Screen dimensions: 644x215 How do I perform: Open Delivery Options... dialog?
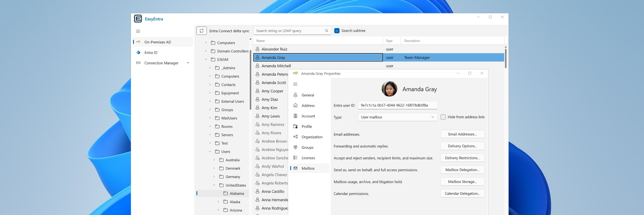(x=462, y=146)
